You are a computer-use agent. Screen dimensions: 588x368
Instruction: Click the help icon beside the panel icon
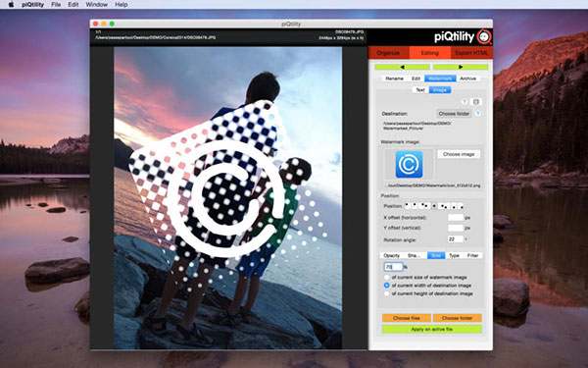[465, 102]
